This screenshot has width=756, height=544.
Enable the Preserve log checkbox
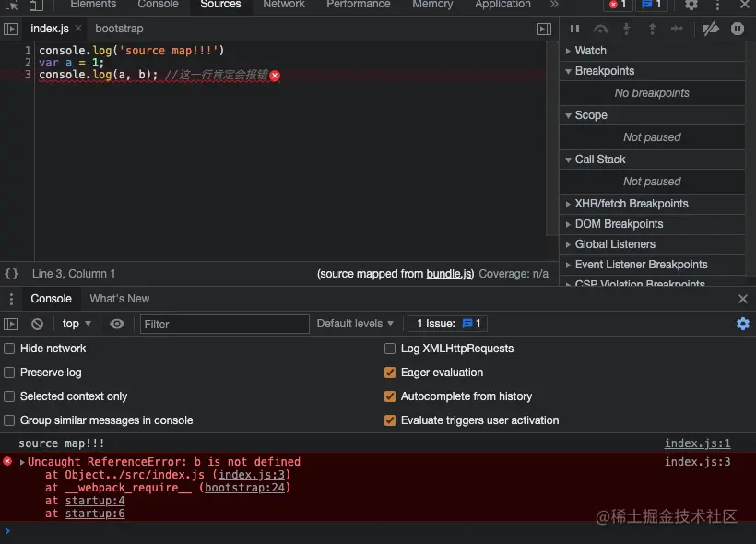pos(9,373)
